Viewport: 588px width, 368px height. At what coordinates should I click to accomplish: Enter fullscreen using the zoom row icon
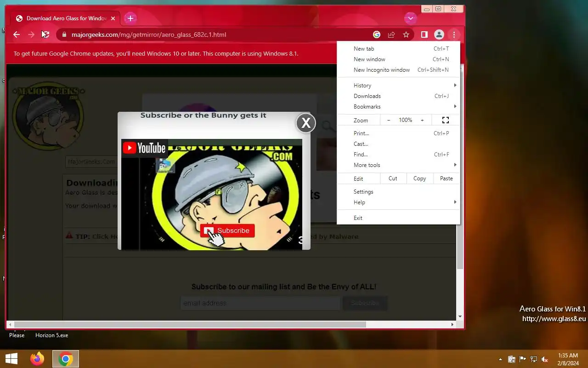click(445, 120)
